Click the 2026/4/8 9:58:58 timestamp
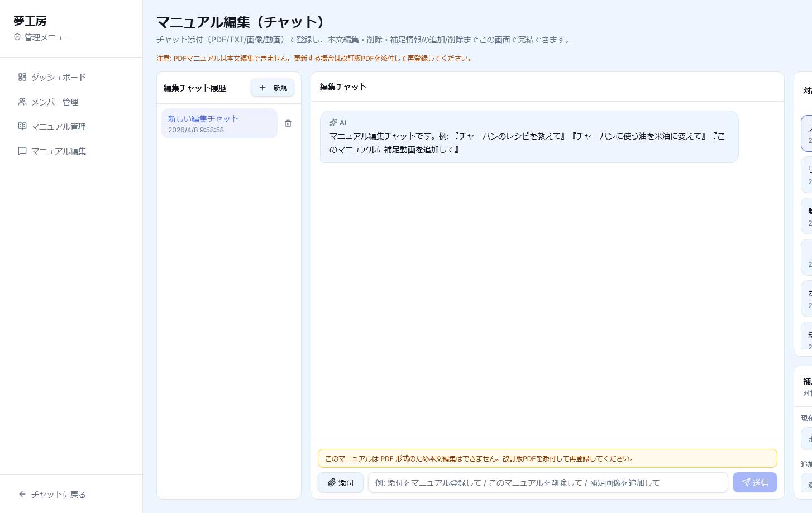812x513 pixels. 196,130
